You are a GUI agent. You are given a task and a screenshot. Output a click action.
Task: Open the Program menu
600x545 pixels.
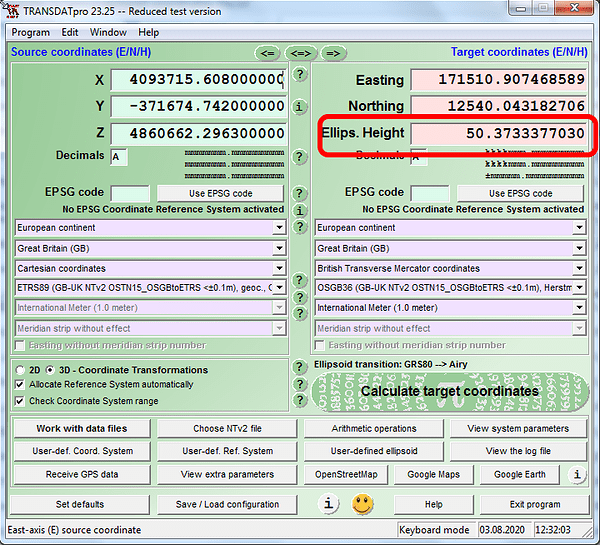tap(30, 32)
